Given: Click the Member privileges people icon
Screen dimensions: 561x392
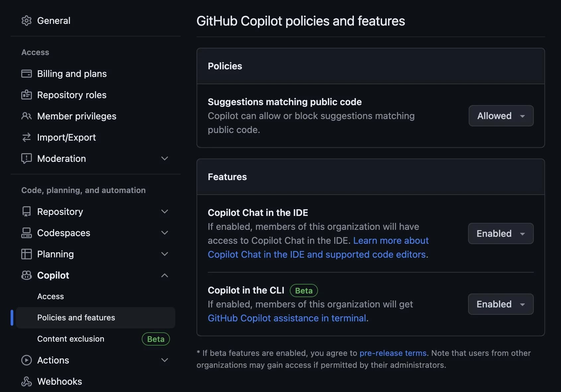Looking at the screenshot, I should [x=27, y=116].
